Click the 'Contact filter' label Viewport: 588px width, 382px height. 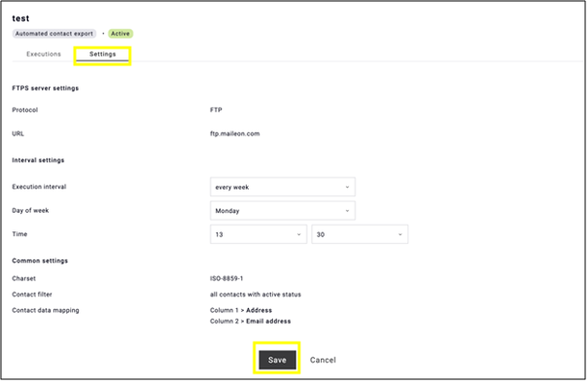coord(32,295)
